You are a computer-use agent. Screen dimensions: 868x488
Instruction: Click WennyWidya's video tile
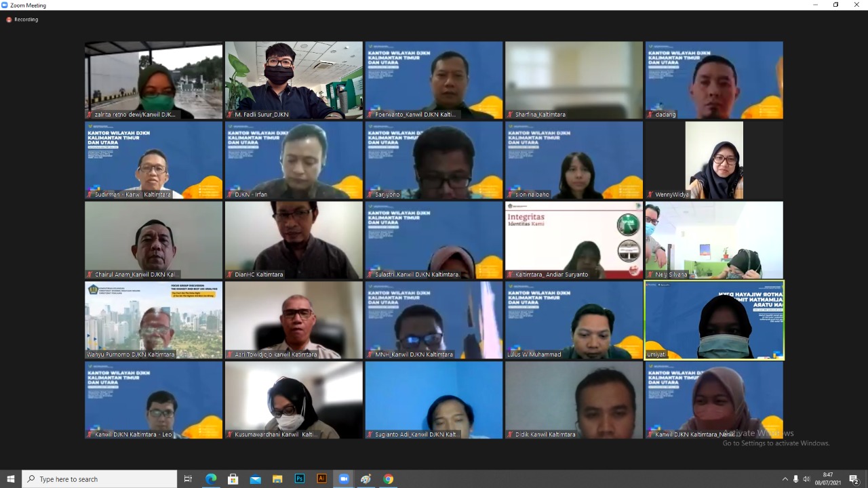714,160
